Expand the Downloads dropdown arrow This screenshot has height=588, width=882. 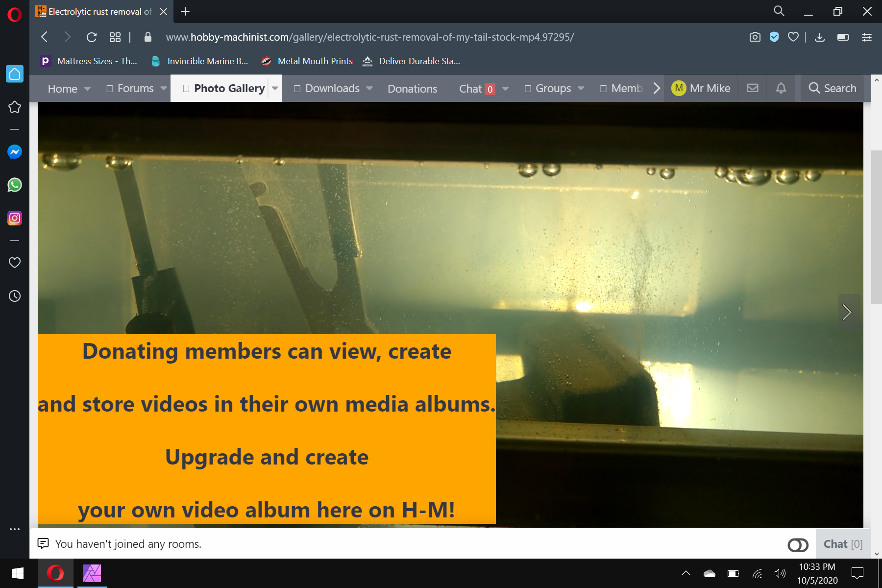tap(369, 89)
